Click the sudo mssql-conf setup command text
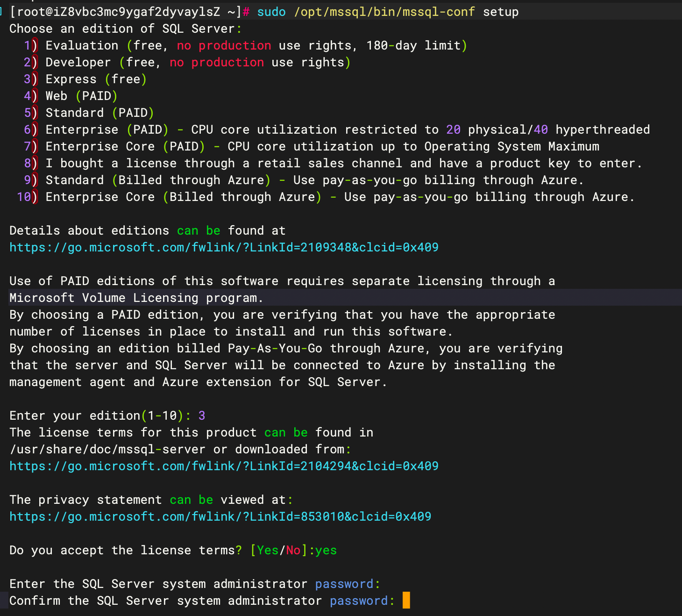 tap(387, 12)
